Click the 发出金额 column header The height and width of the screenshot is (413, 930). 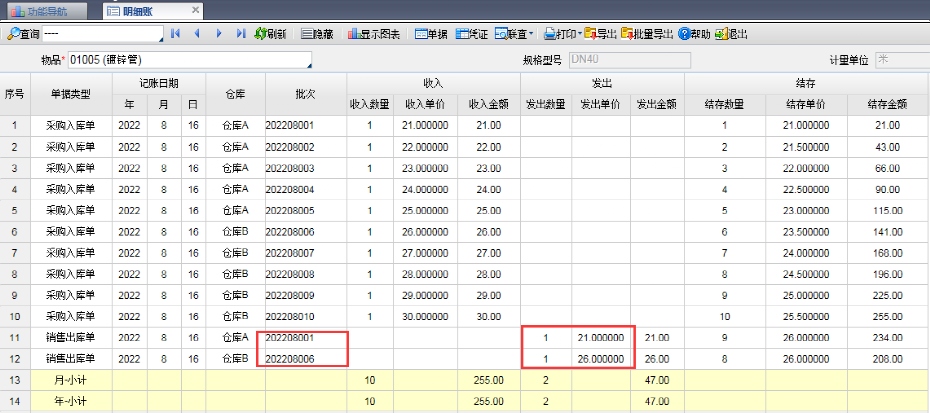(657, 104)
